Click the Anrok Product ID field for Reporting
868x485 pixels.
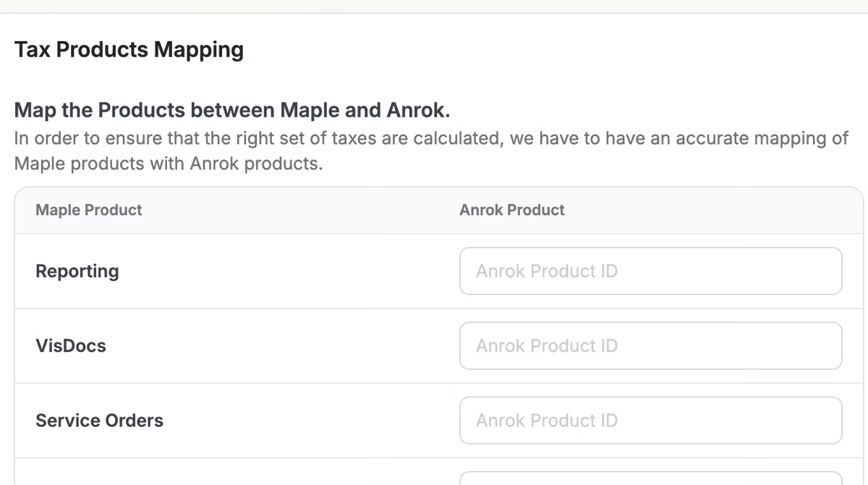[x=650, y=271]
